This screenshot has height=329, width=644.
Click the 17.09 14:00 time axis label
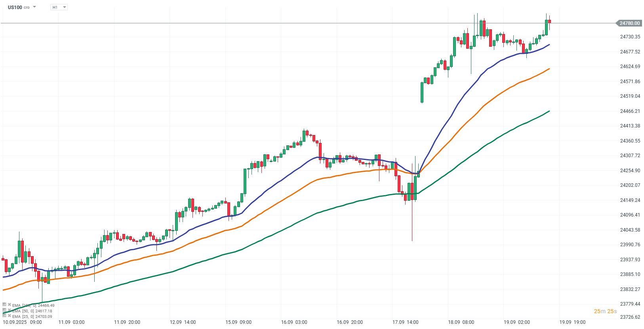[x=405, y=322]
